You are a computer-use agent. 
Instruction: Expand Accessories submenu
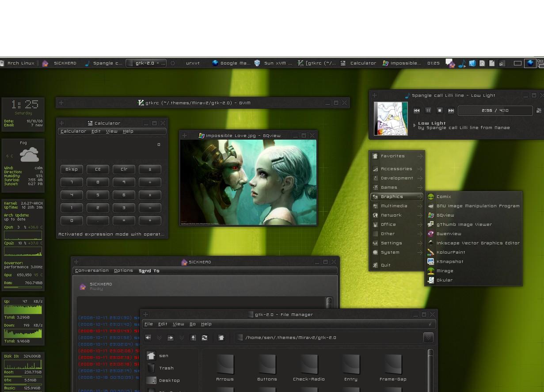tap(397, 169)
